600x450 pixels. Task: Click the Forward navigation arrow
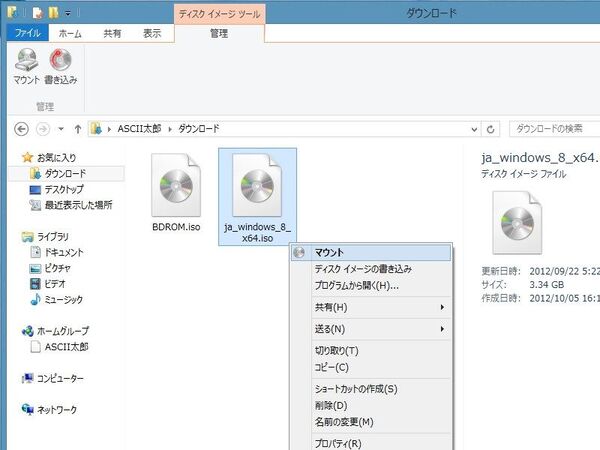pyautogui.click(x=43, y=129)
